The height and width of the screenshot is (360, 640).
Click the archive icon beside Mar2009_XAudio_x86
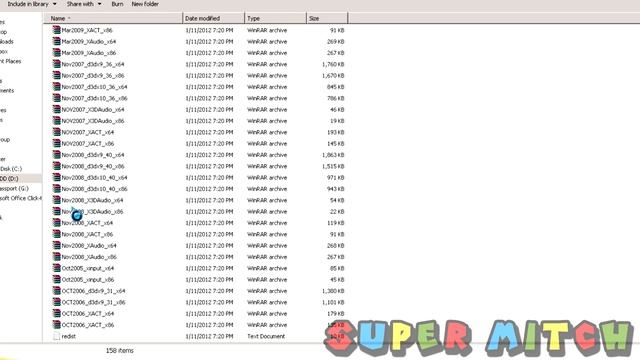[x=56, y=53]
